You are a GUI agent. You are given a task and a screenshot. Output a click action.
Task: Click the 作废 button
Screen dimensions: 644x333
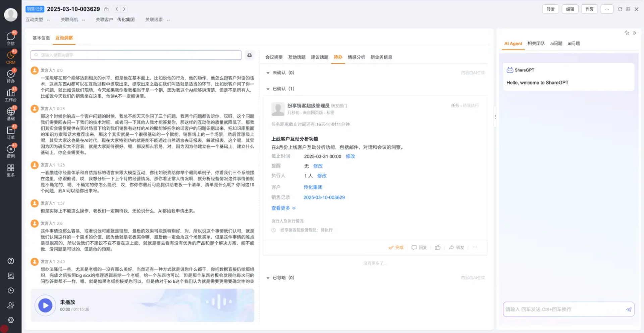589,9
